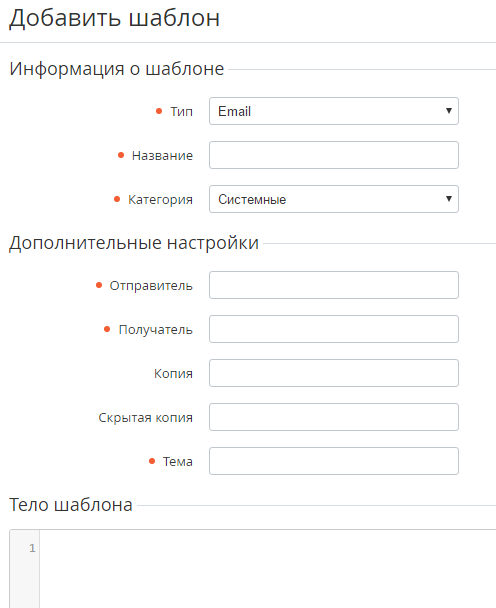Click the Отправитель label text
496x608 pixels.
point(151,286)
